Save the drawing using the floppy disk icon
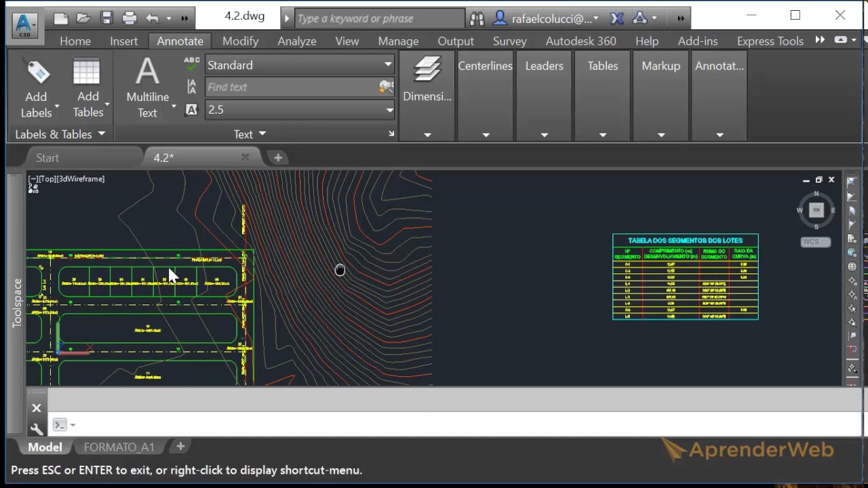The height and width of the screenshot is (488, 868). click(x=106, y=18)
